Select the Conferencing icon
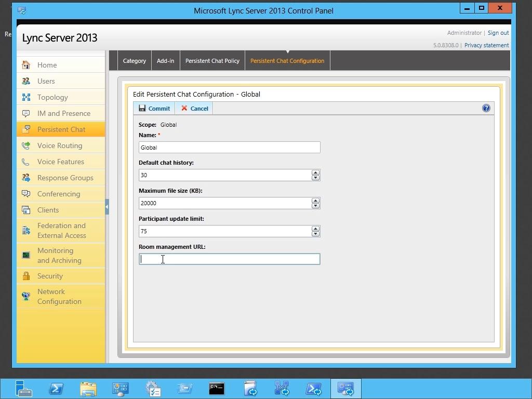The height and width of the screenshot is (399, 532). 26,194
